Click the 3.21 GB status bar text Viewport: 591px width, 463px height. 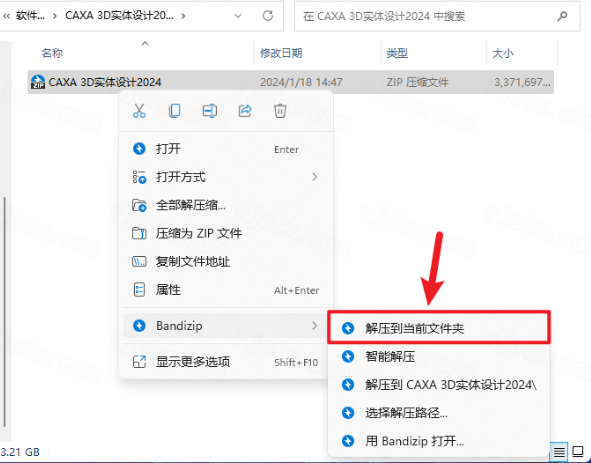[20, 452]
